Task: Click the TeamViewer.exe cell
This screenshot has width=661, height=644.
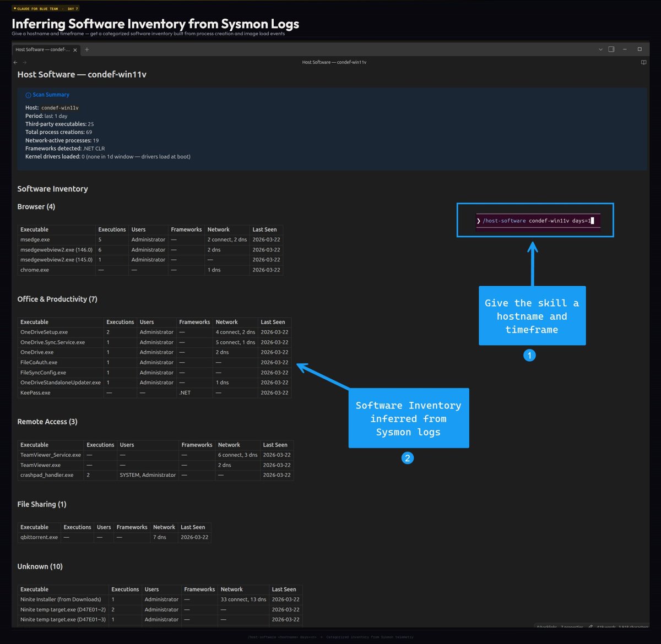Action: pyautogui.click(x=51, y=465)
